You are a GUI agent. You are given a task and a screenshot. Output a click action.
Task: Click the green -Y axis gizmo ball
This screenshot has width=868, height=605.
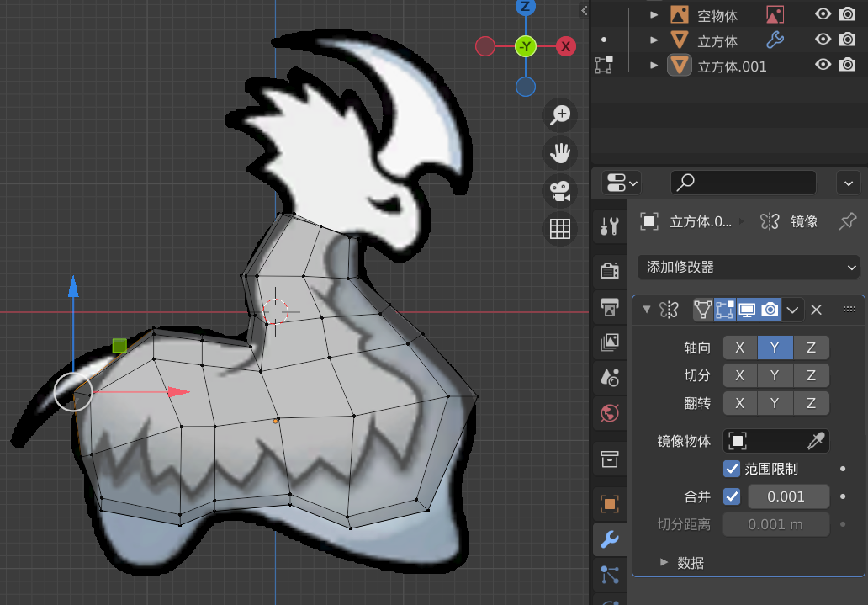pyautogui.click(x=526, y=46)
